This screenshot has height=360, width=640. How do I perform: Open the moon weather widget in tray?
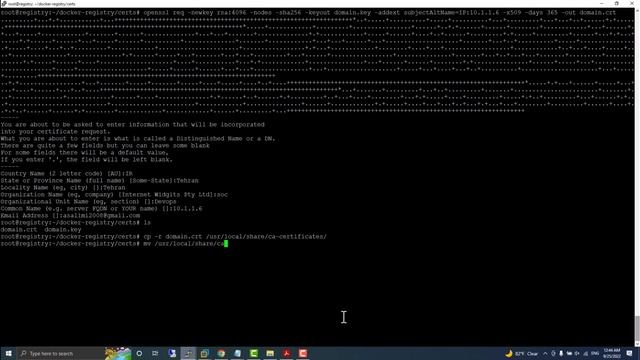click(522, 353)
